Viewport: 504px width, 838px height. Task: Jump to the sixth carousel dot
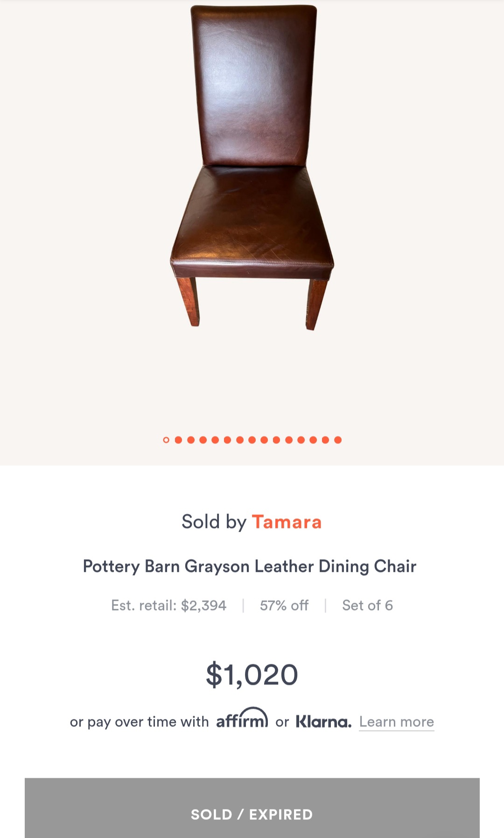coord(227,440)
